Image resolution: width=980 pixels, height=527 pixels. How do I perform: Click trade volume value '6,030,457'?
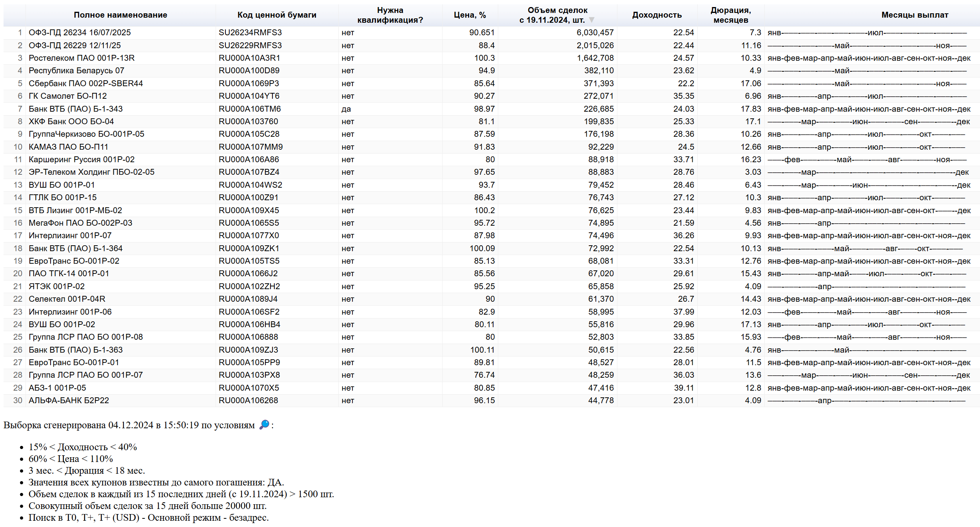click(x=595, y=33)
